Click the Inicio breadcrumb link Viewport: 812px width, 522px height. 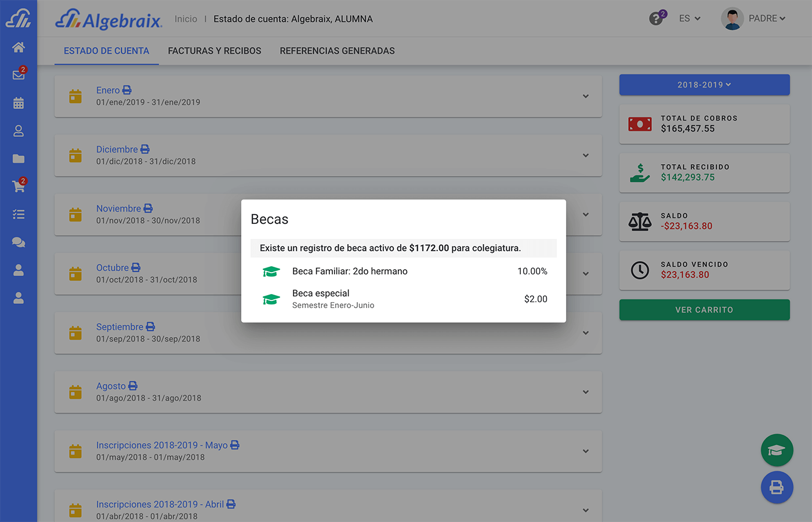pyautogui.click(x=186, y=19)
